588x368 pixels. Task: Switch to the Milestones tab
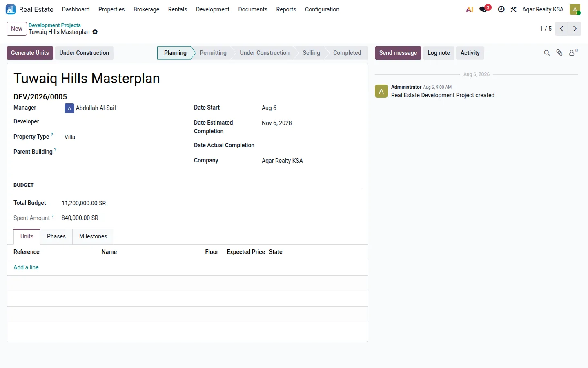point(93,236)
